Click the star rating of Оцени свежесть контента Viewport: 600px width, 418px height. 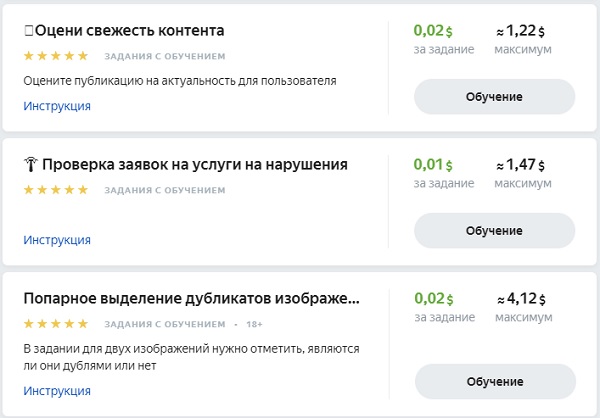[56, 56]
